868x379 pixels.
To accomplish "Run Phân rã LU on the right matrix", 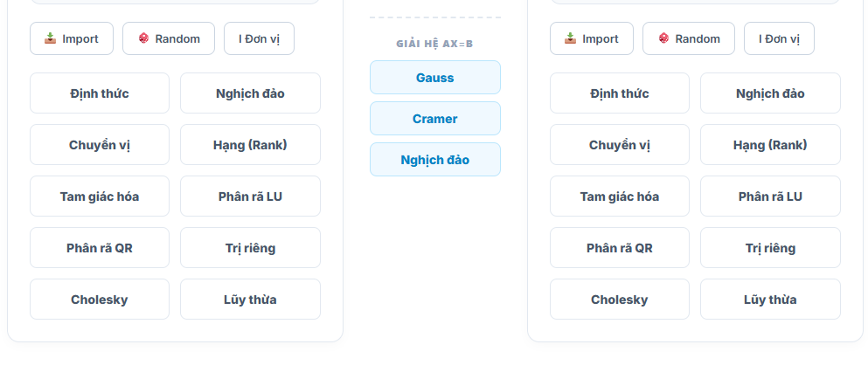I will (770, 196).
